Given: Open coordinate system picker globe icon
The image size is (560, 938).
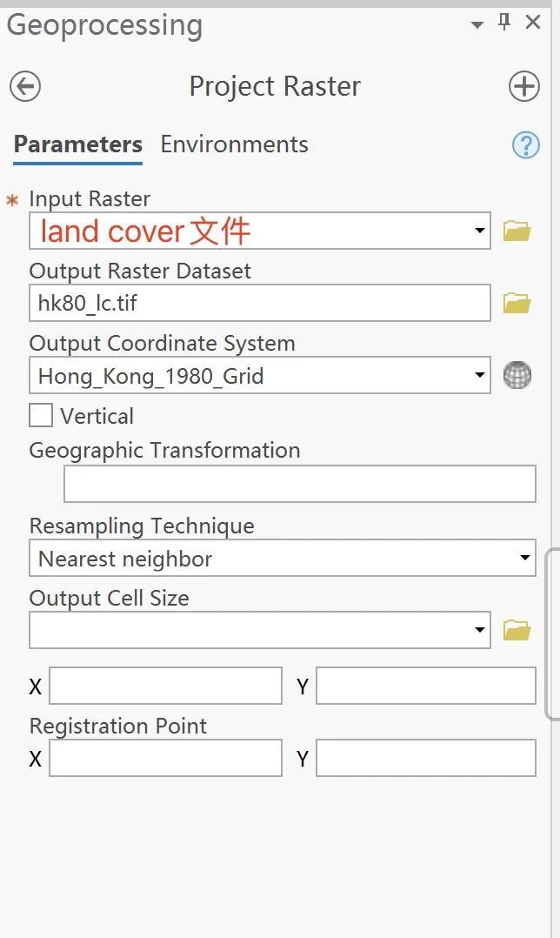Looking at the screenshot, I should pyautogui.click(x=517, y=376).
